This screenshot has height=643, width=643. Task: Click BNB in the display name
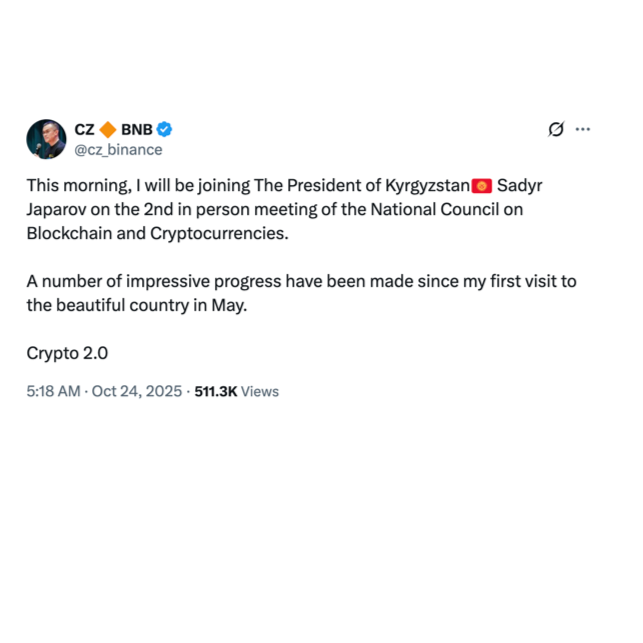pos(137,129)
